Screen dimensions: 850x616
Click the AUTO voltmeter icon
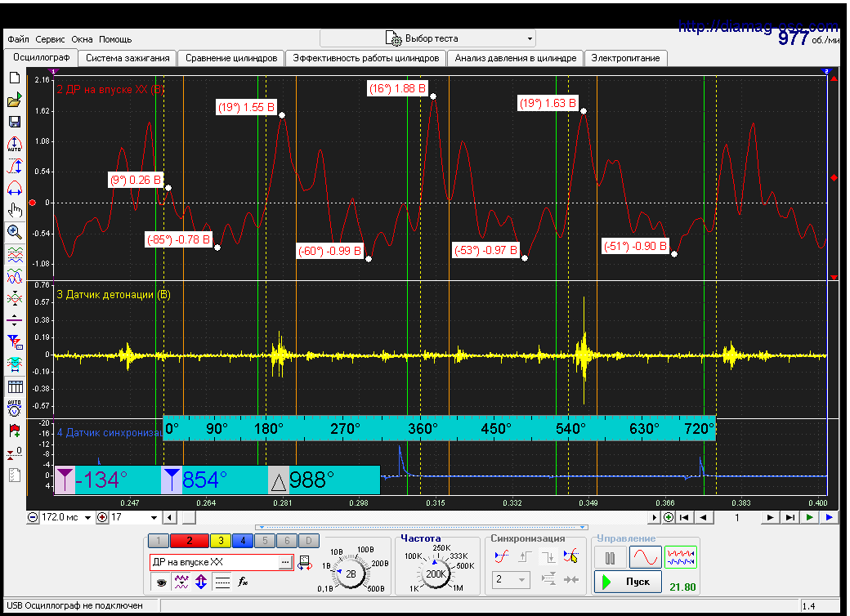pyautogui.click(x=15, y=408)
